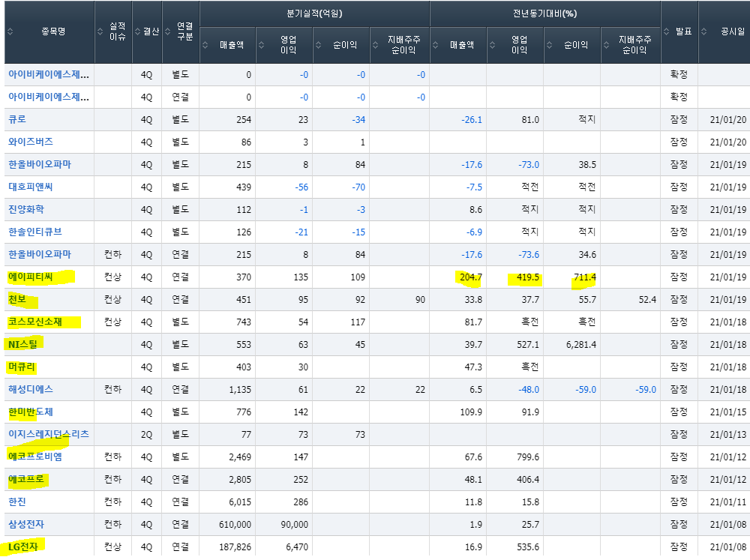
Task: Select 와이즈버즈 revenue value 86
Action: [x=246, y=142]
